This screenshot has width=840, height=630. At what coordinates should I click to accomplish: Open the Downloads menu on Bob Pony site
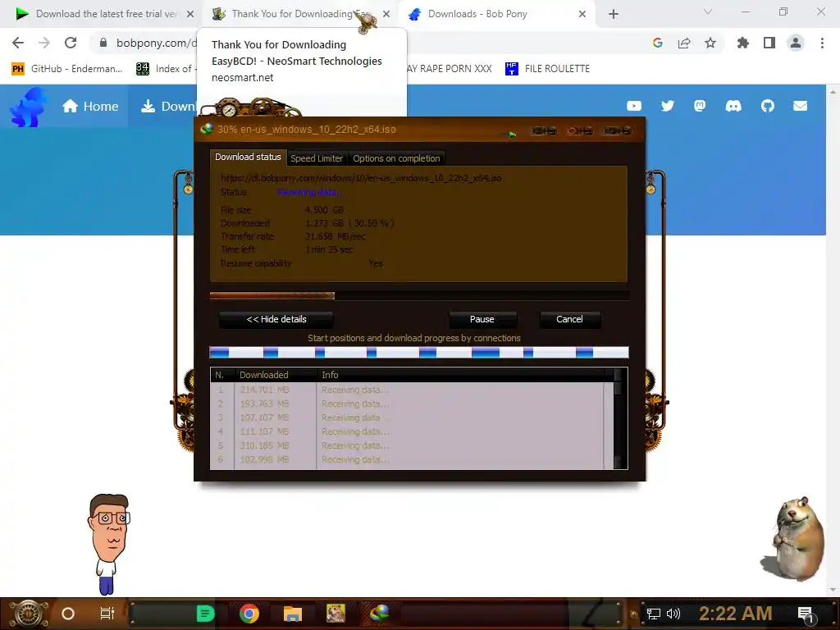point(168,106)
